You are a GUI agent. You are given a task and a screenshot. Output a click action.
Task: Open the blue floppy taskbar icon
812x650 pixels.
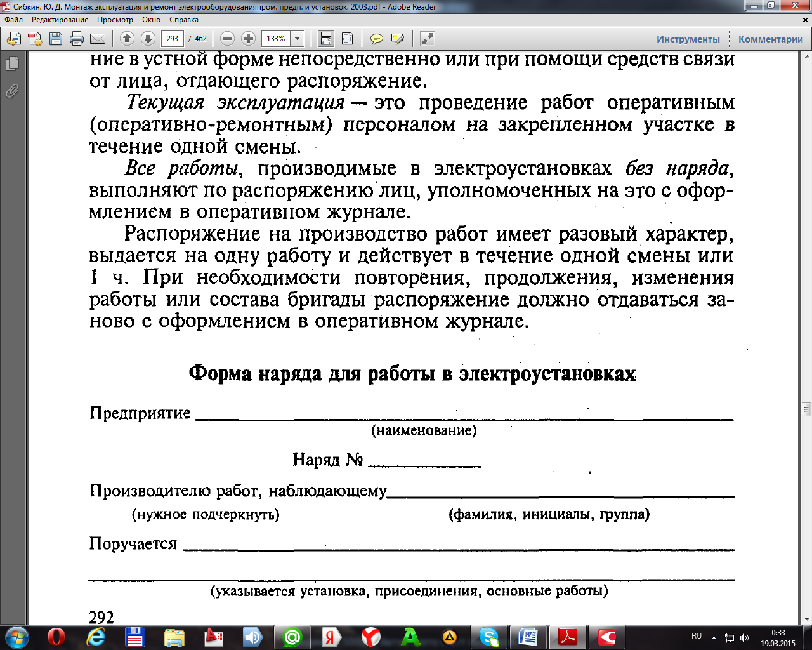(135, 637)
